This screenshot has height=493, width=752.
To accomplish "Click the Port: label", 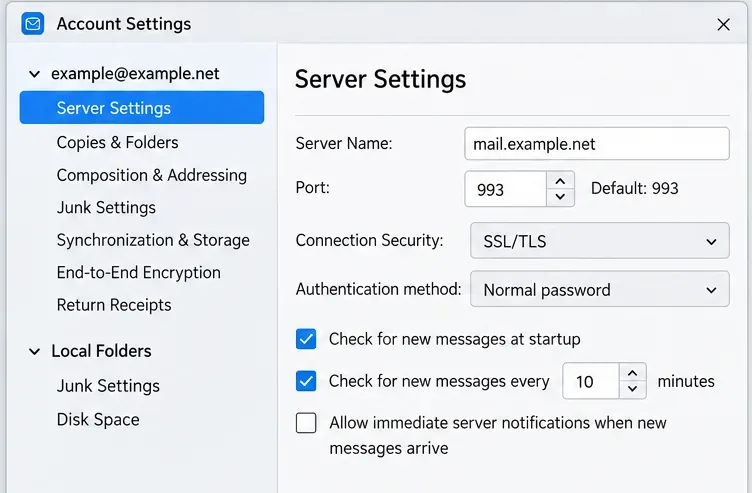I will [x=313, y=188].
